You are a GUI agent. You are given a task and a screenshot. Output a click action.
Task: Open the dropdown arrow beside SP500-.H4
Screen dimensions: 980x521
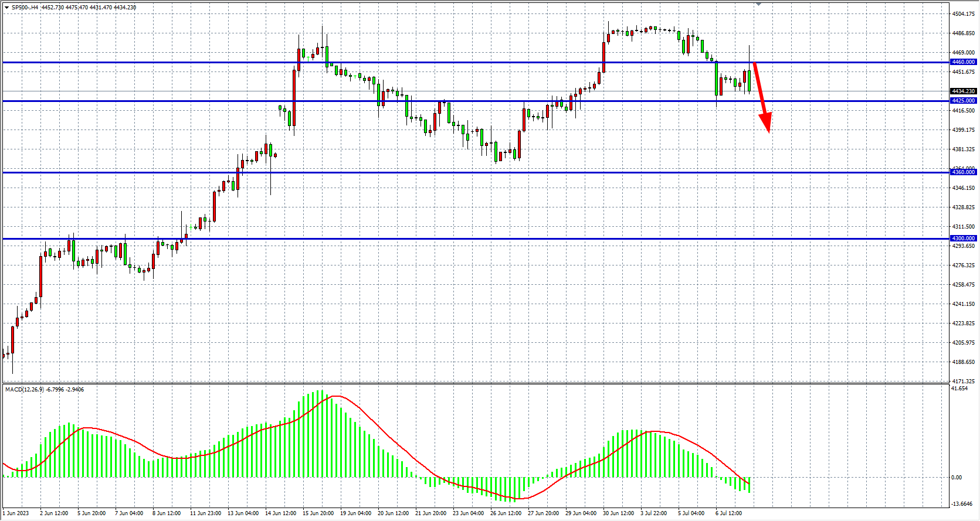point(6,8)
